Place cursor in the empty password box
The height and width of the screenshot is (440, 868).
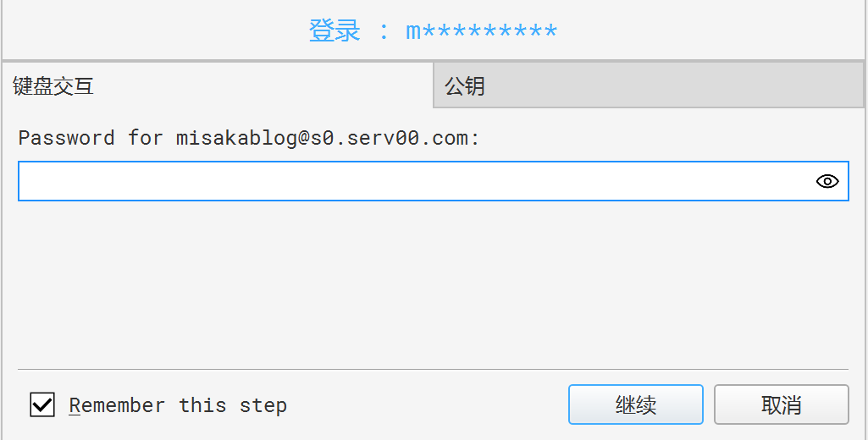point(415,181)
